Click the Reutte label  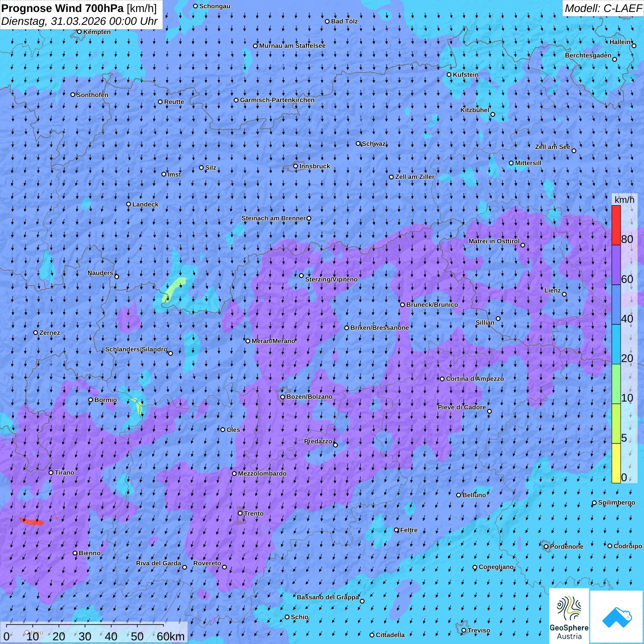click(x=174, y=102)
